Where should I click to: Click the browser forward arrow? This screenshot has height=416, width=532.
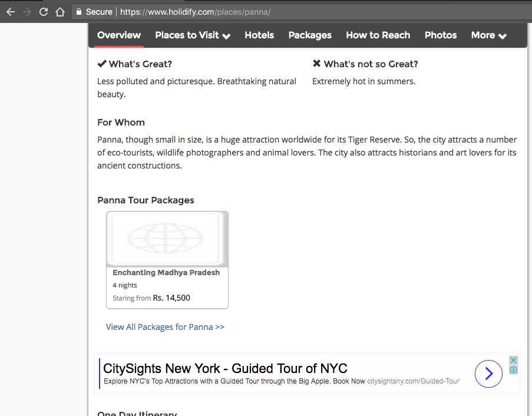tap(27, 12)
